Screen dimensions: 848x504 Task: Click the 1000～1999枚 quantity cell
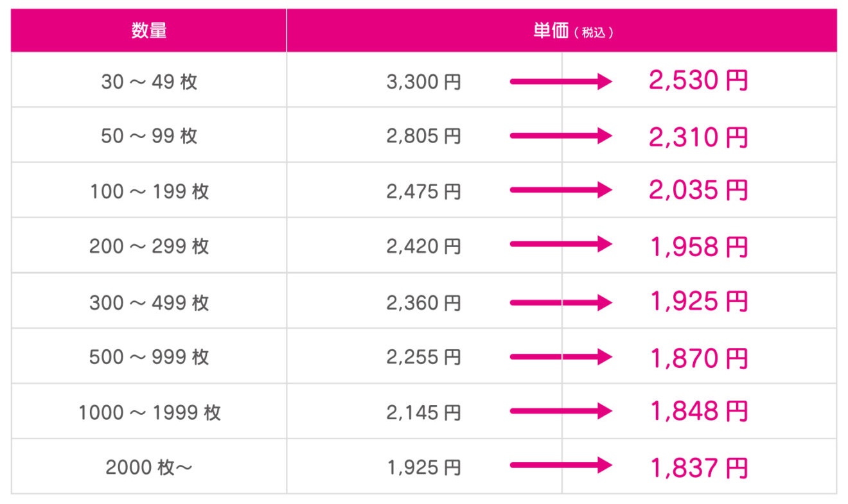click(149, 412)
